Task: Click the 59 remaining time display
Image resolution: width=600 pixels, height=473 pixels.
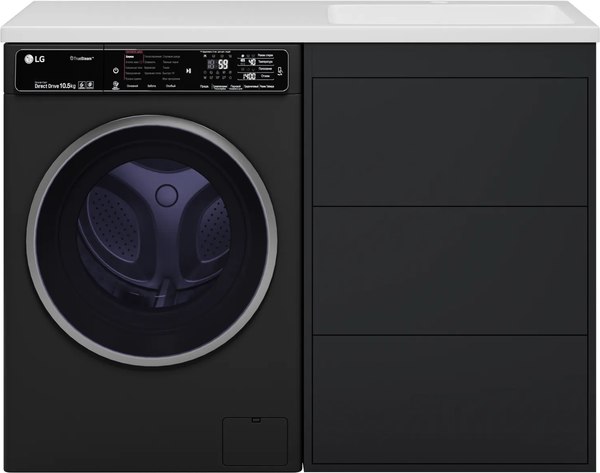Action: (x=222, y=64)
